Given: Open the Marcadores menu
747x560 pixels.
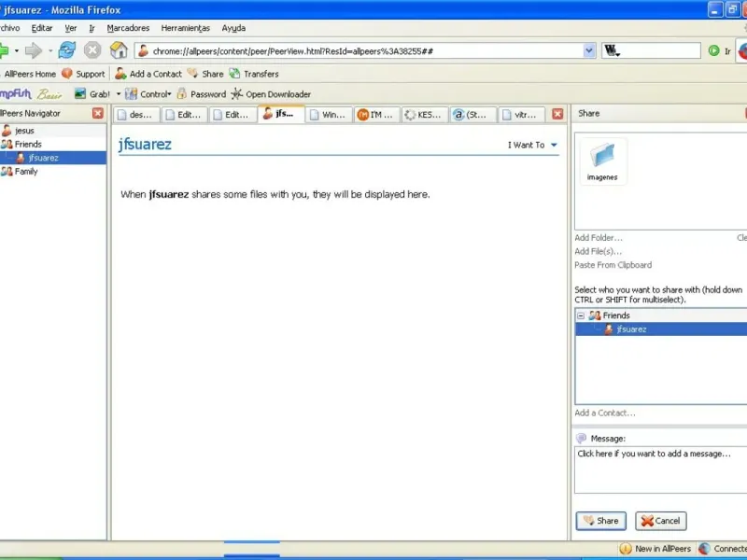Looking at the screenshot, I should pos(128,28).
